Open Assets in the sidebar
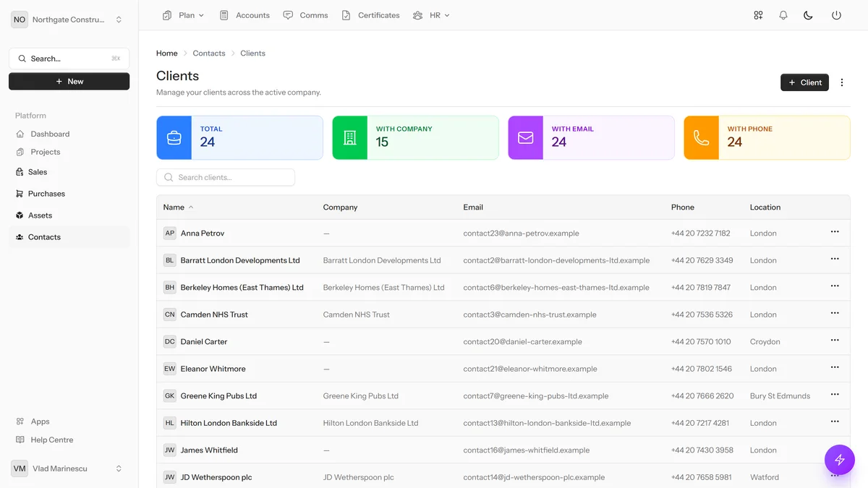The width and height of the screenshot is (868, 488). [40, 215]
